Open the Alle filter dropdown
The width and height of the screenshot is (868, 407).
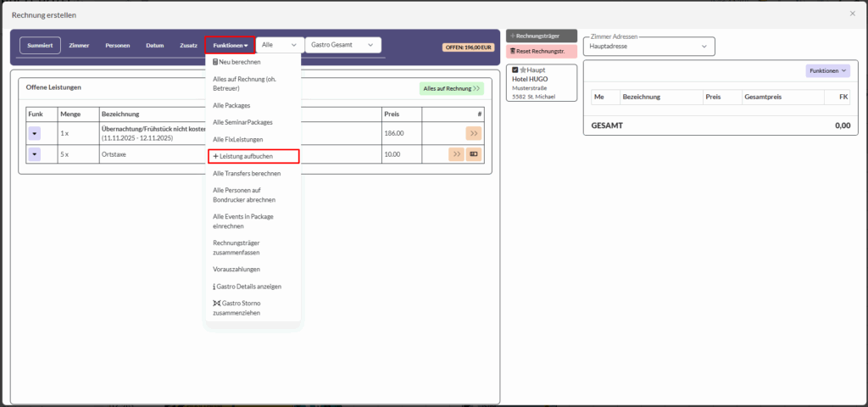(280, 44)
